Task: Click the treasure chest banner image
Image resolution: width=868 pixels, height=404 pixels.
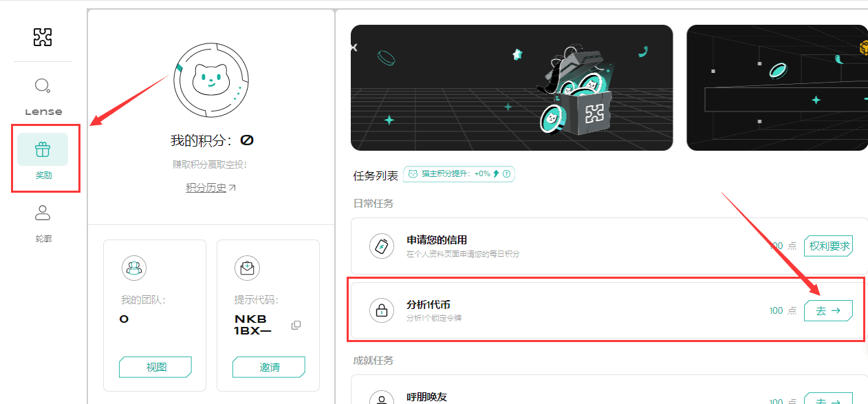Action: [x=511, y=87]
